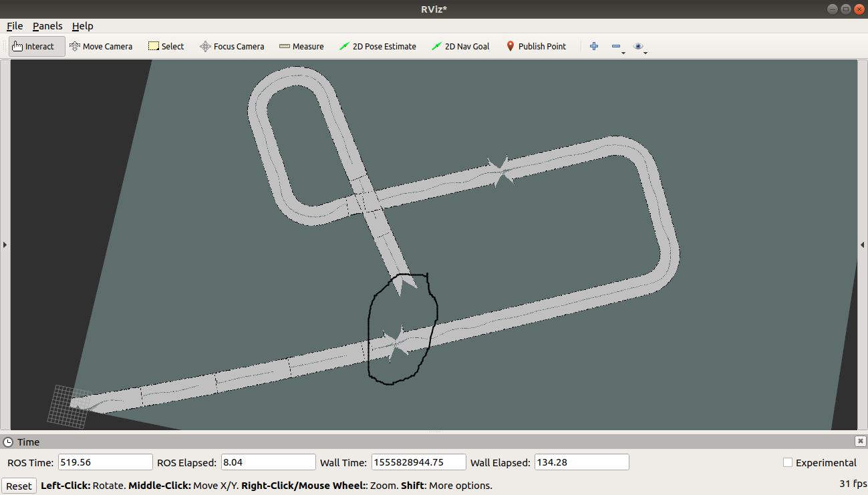Minimize the RViz window

coord(832,9)
